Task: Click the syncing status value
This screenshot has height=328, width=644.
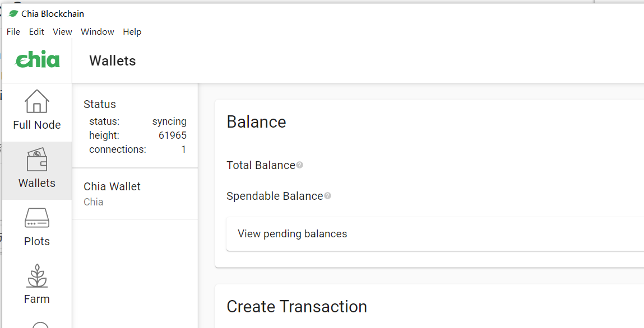Action: [x=169, y=121]
